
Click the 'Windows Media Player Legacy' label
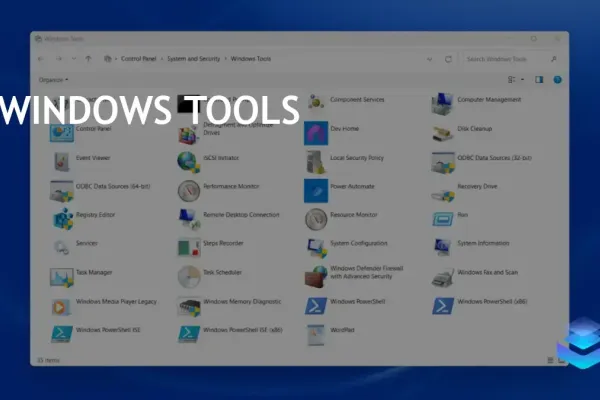click(x=116, y=302)
